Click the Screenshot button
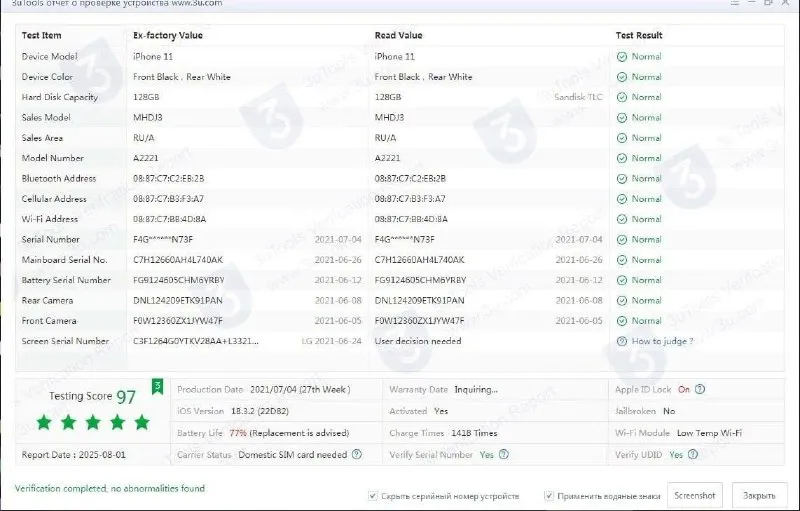Screen dimensions: 800x511 click(694, 495)
